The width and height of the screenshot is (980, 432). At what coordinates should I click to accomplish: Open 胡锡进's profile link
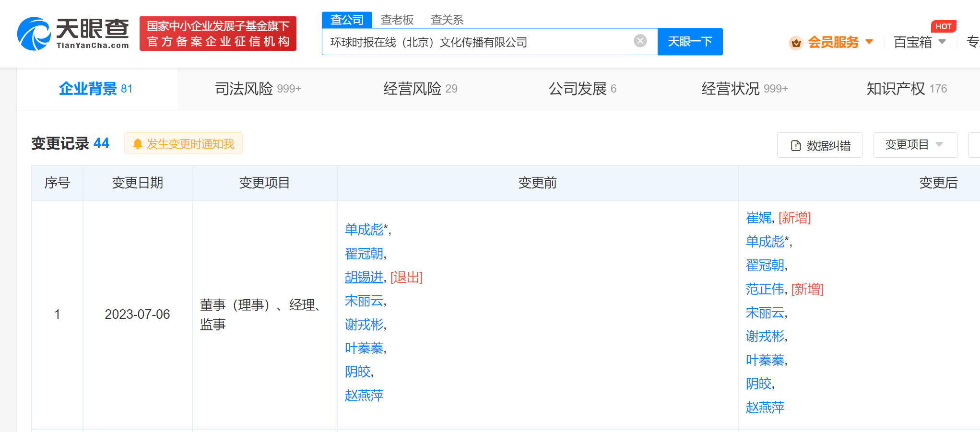pos(364,277)
